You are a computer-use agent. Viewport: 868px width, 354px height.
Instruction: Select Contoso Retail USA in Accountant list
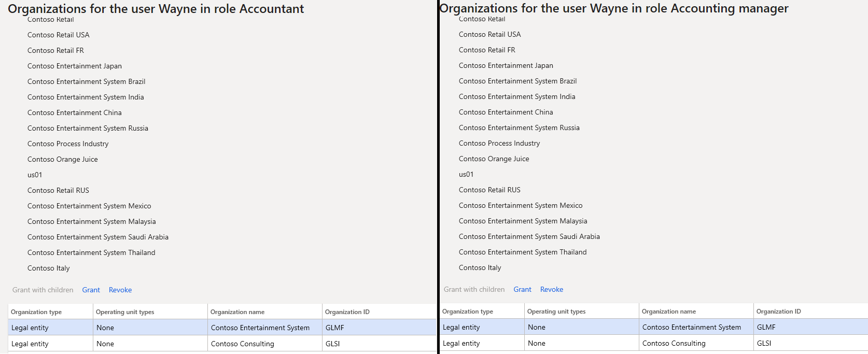[x=59, y=35]
